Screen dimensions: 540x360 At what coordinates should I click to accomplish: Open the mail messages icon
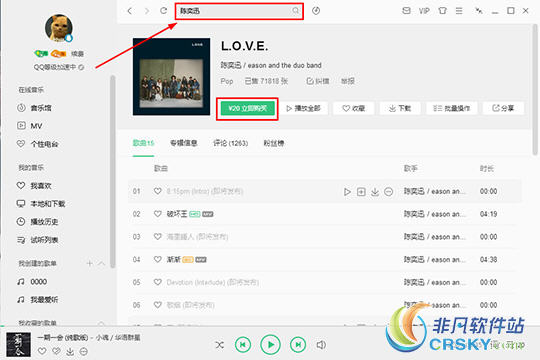click(x=406, y=11)
